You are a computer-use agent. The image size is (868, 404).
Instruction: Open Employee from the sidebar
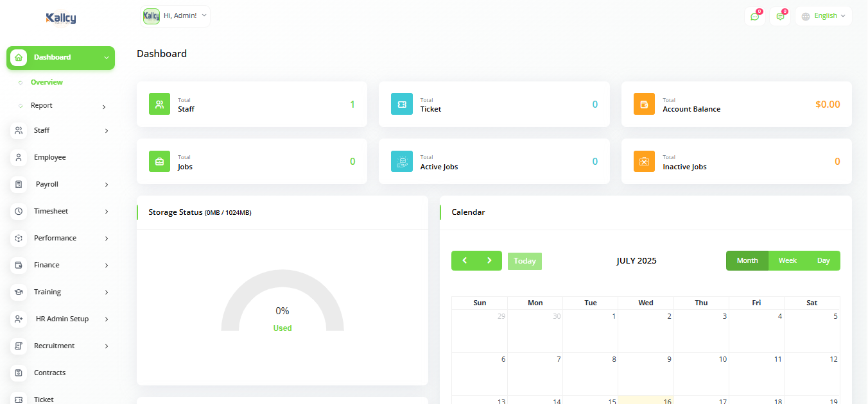[x=49, y=157]
